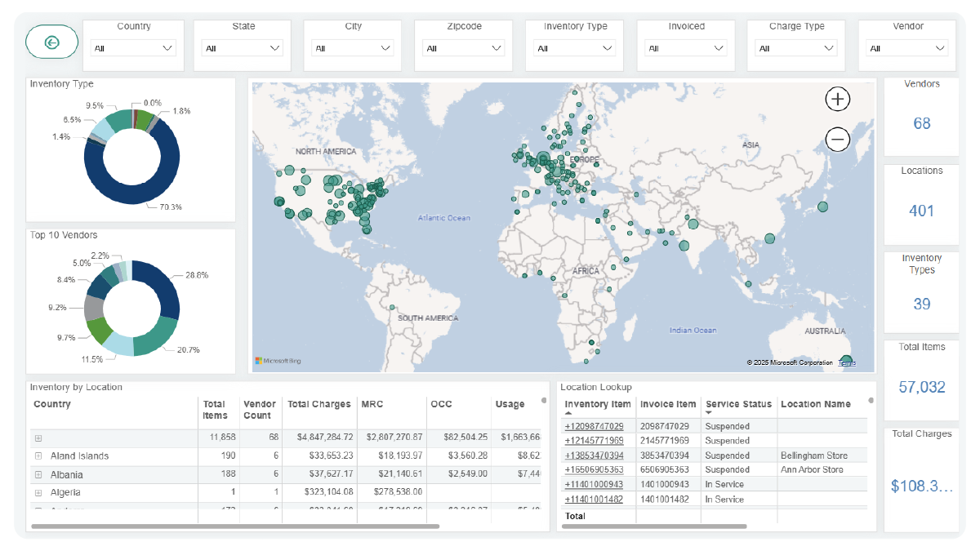The width and height of the screenshot is (980, 551).
Task: Click the Total Items value 57,032
Action: click(x=922, y=387)
